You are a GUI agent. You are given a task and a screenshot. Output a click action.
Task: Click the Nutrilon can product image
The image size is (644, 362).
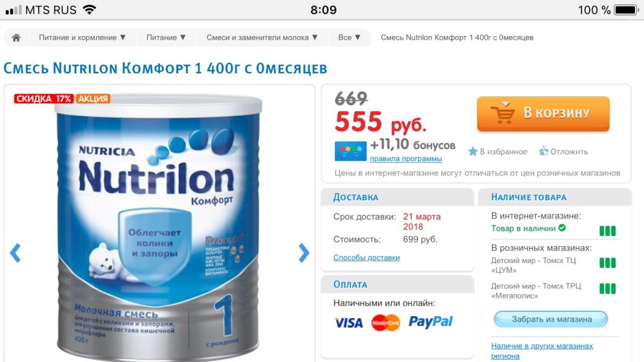(159, 227)
